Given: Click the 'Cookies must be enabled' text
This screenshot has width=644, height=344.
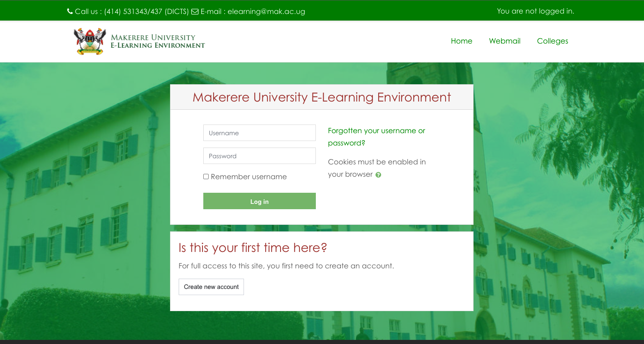Looking at the screenshot, I should pyautogui.click(x=377, y=168).
